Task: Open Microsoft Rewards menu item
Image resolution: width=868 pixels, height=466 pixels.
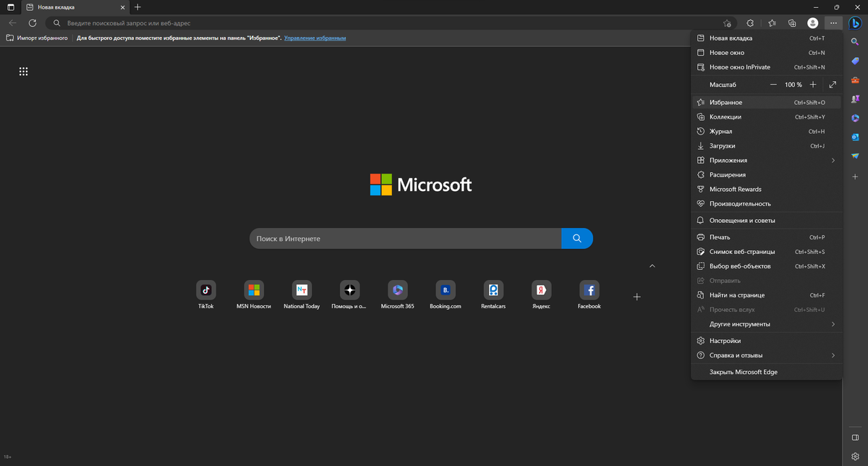Action: pyautogui.click(x=767, y=190)
